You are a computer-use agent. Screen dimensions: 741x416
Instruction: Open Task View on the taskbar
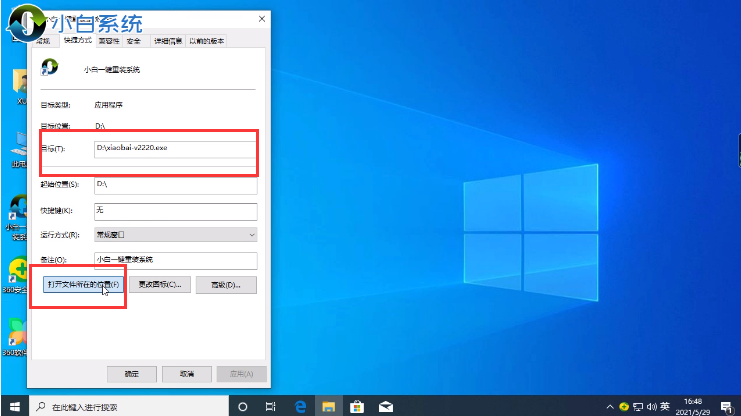click(271, 407)
